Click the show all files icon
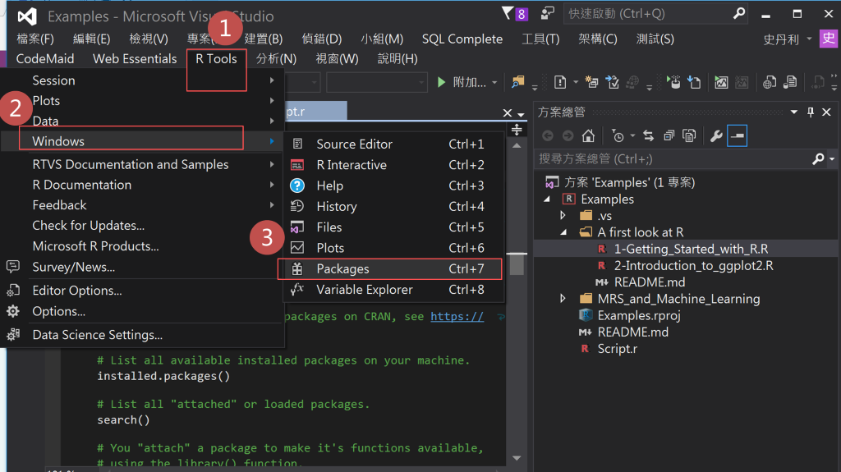 click(689, 136)
